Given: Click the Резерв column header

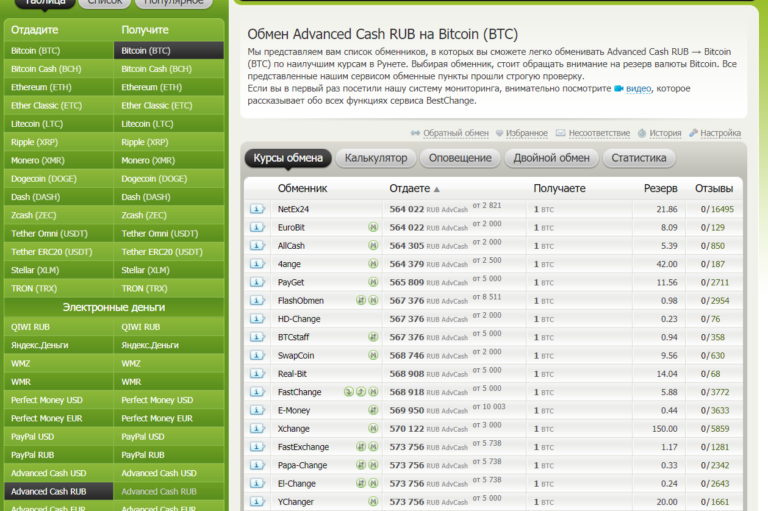Looking at the screenshot, I should 660,189.
